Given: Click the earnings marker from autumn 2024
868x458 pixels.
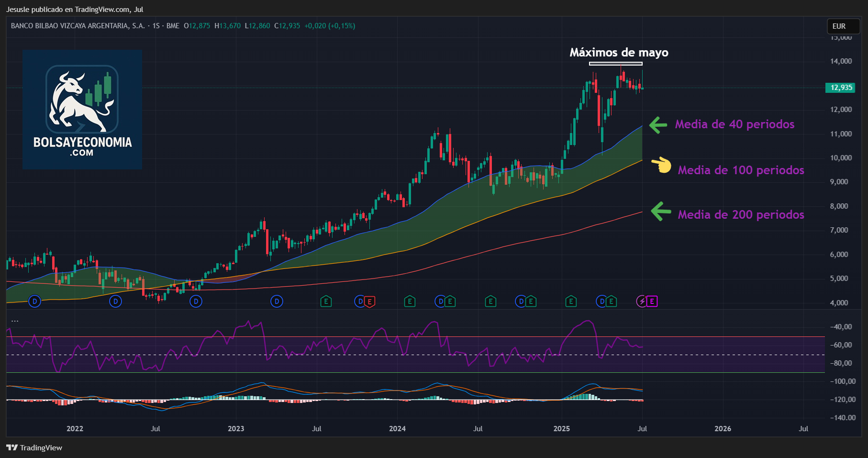Looking at the screenshot, I should point(530,302).
